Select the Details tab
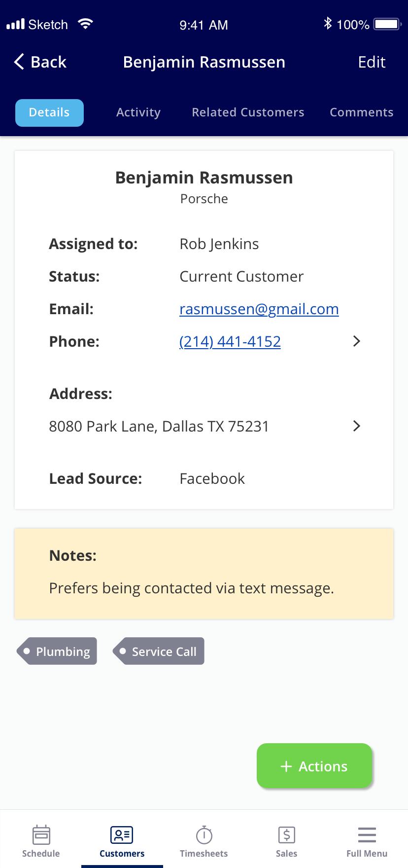This screenshot has height=868, width=408. click(49, 113)
